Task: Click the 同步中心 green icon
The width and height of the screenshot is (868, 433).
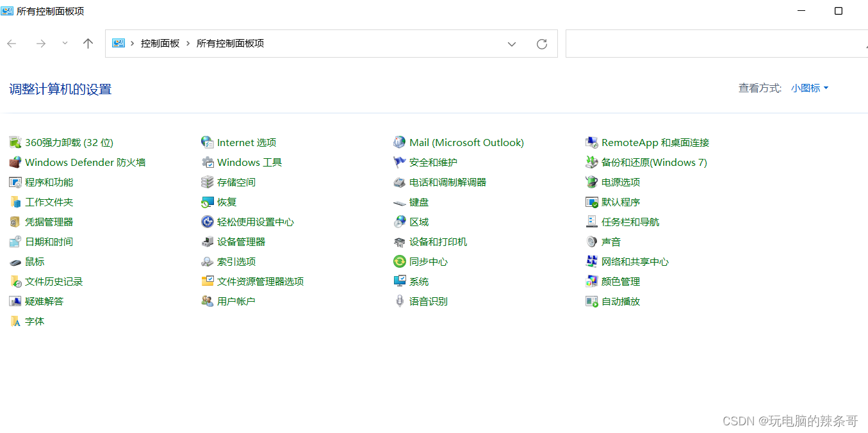Action: click(x=400, y=261)
